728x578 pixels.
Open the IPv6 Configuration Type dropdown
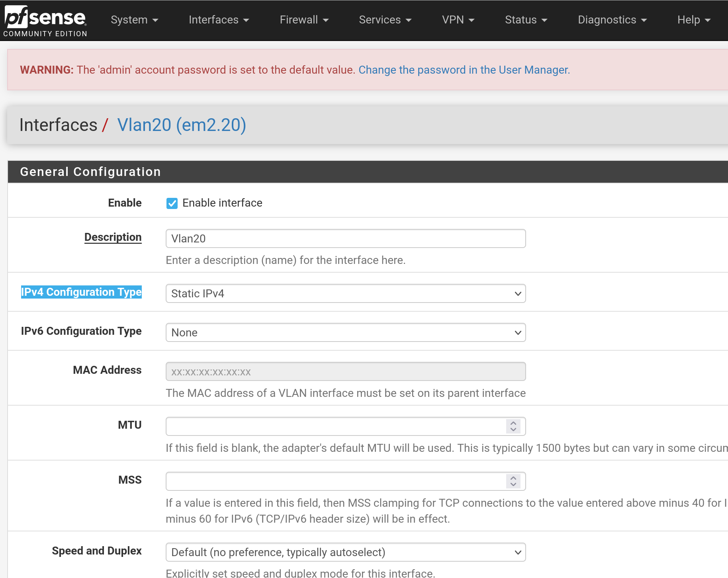(x=346, y=332)
